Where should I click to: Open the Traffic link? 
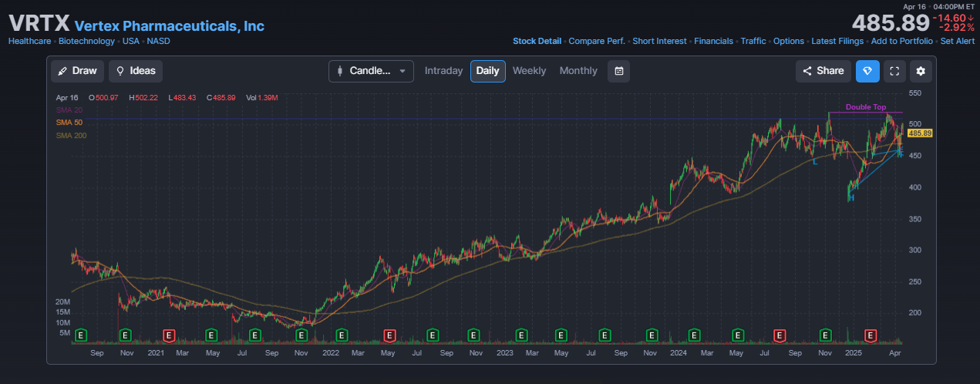[753, 42]
